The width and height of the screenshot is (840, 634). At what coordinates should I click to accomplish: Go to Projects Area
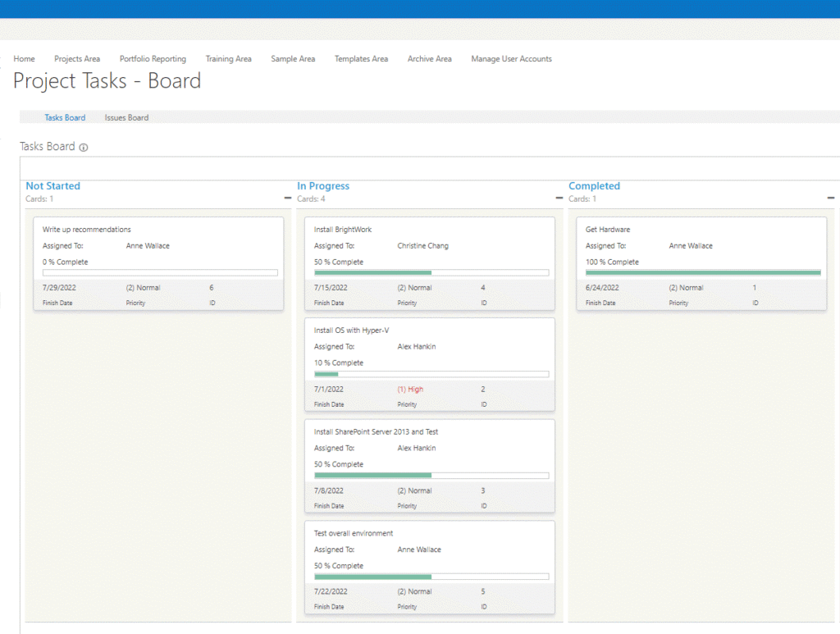point(77,59)
